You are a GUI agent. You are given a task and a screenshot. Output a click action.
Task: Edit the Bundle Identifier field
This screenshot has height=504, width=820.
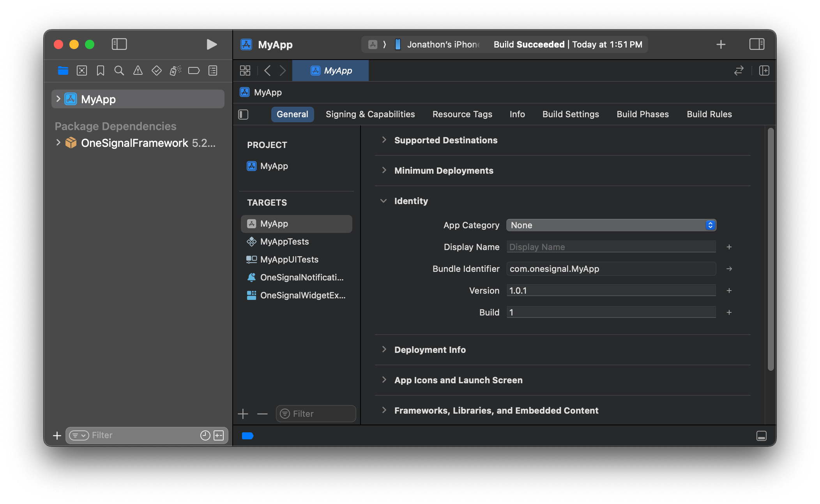point(611,269)
